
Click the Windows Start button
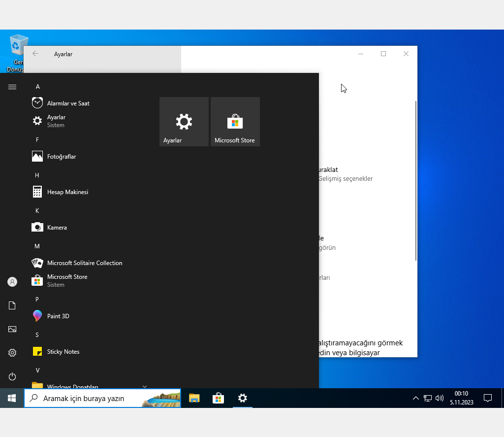12,398
